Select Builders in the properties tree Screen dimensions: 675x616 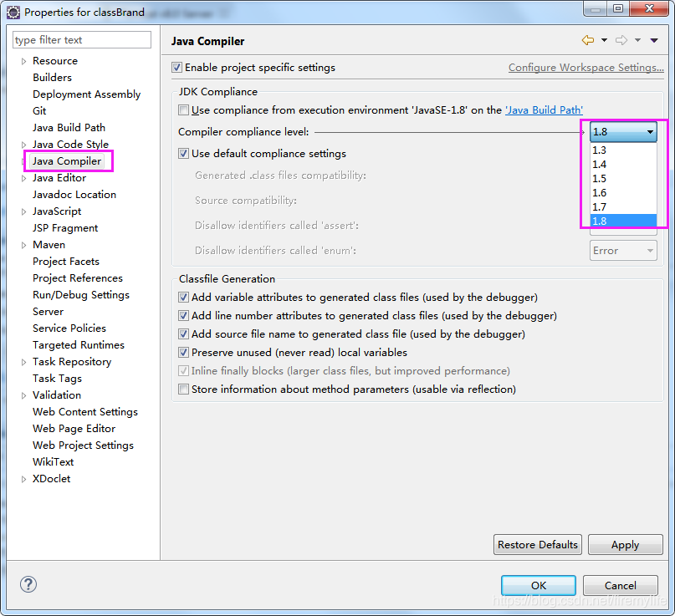pos(52,78)
